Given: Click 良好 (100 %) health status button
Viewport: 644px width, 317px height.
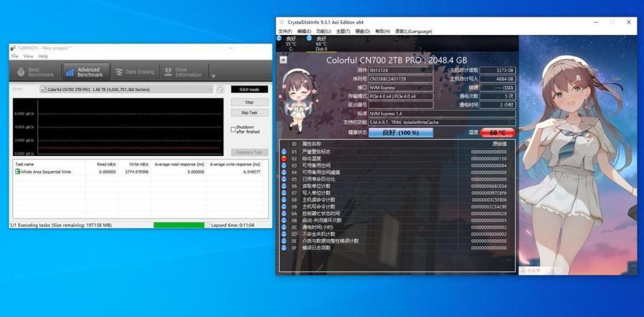Looking at the screenshot, I should click(401, 133).
